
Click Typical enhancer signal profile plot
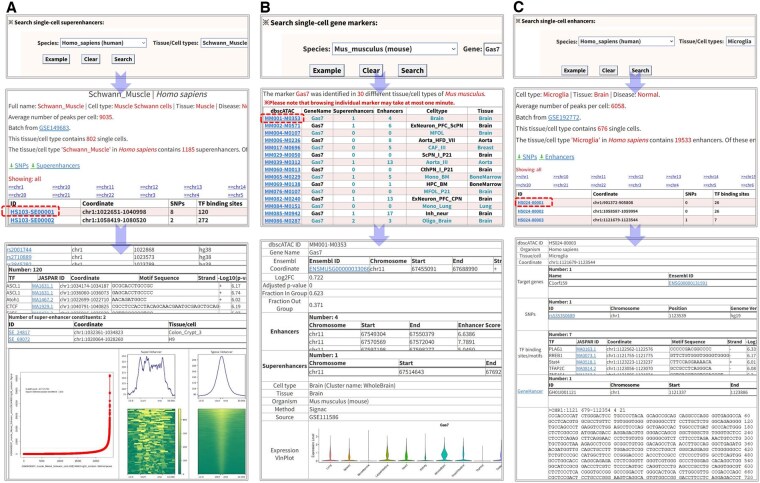[222, 378]
